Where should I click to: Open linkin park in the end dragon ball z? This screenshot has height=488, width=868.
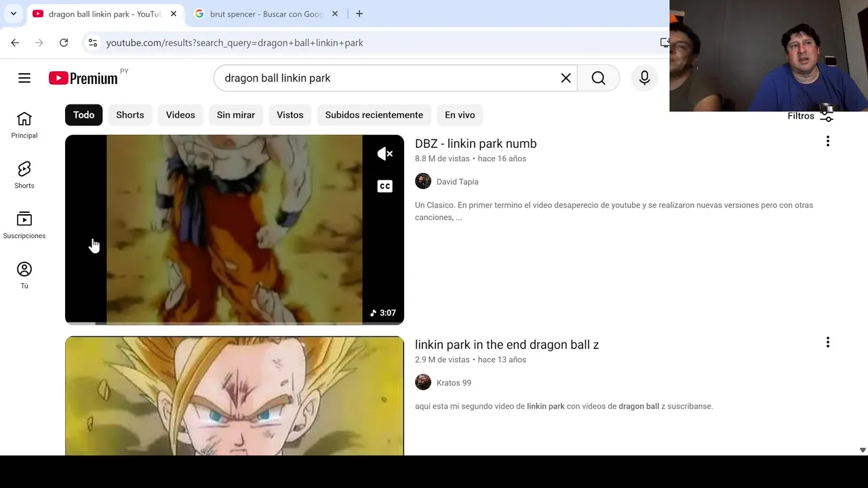click(507, 345)
